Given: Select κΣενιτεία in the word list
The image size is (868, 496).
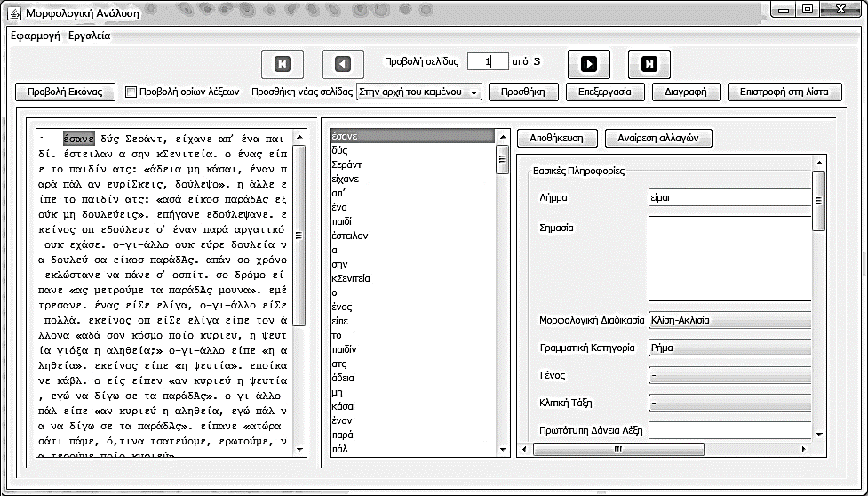Looking at the screenshot, I should pos(412,278).
